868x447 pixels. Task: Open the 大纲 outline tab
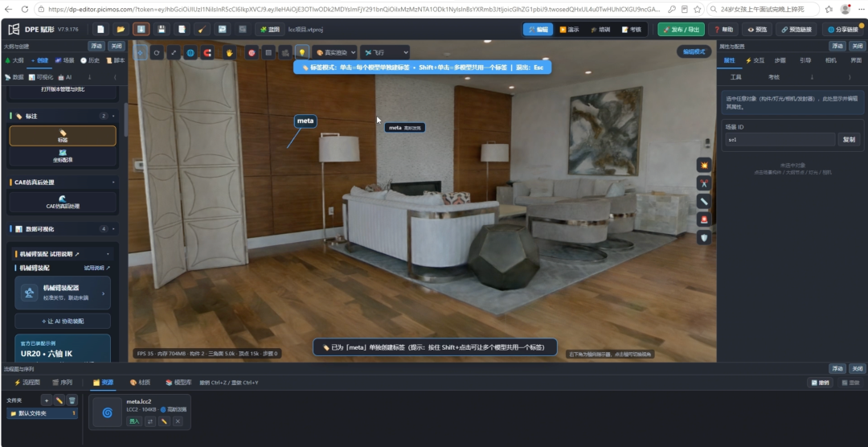[x=14, y=60]
